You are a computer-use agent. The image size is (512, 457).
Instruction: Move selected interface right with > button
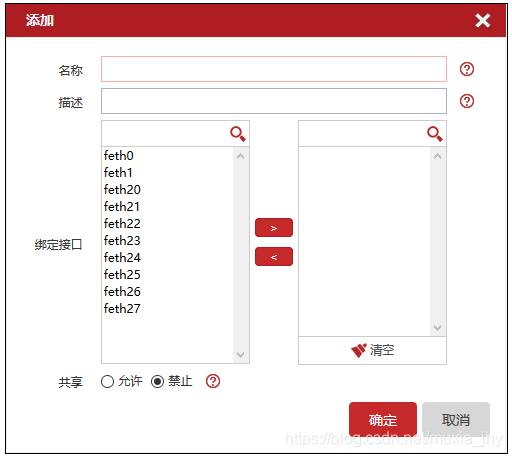(x=274, y=228)
